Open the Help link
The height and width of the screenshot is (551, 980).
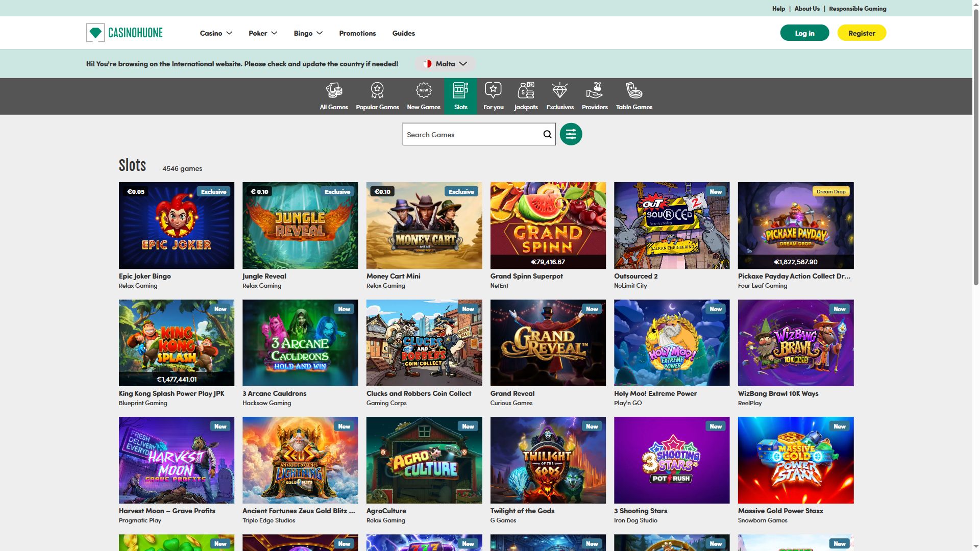778,9
